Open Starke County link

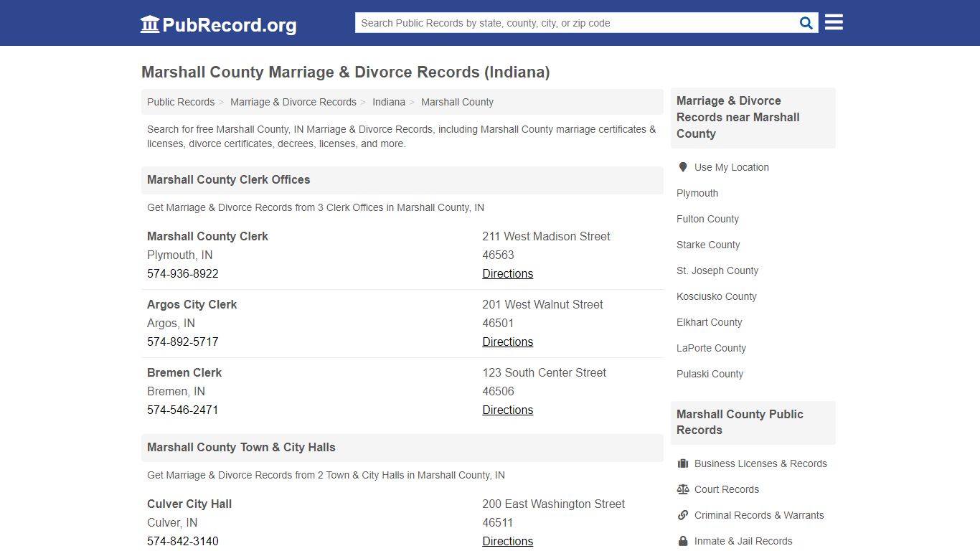pos(708,245)
